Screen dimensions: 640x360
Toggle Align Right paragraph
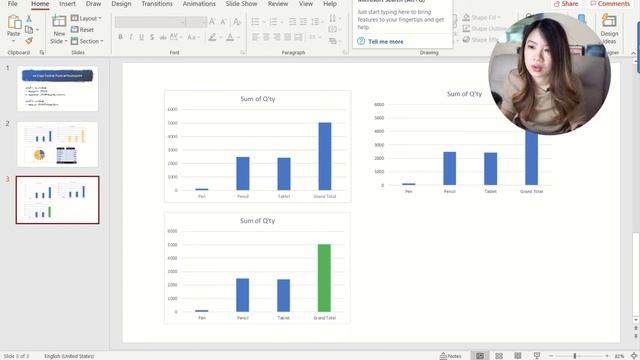pyautogui.click(x=277, y=37)
